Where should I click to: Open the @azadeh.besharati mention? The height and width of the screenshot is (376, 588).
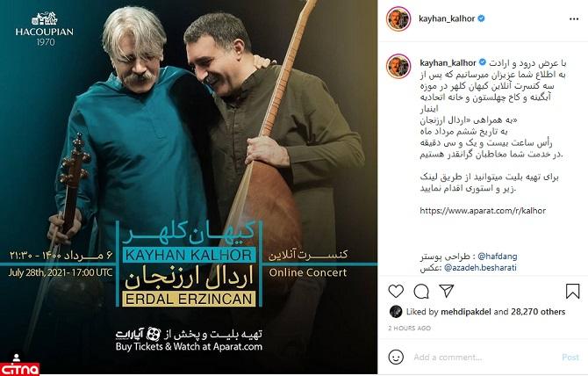480,268
